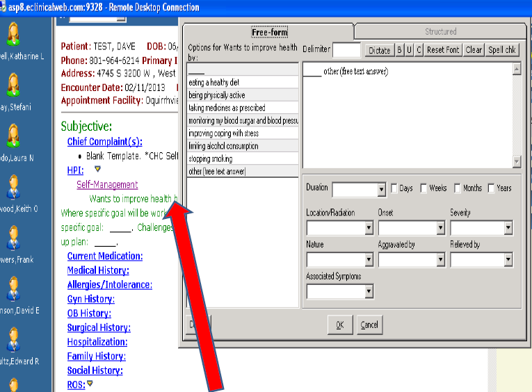Image resolution: width=532 pixels, height=392 pixels.
Task: Click the Frank provider avatar icon
Action: (x=14, y=238)
